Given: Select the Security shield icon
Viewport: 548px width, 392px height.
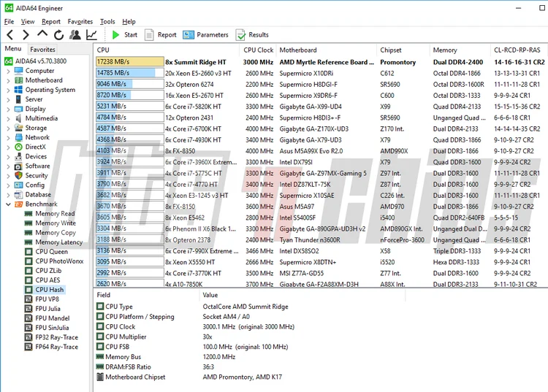Looking at the screenshot, I should click(18, 176).
